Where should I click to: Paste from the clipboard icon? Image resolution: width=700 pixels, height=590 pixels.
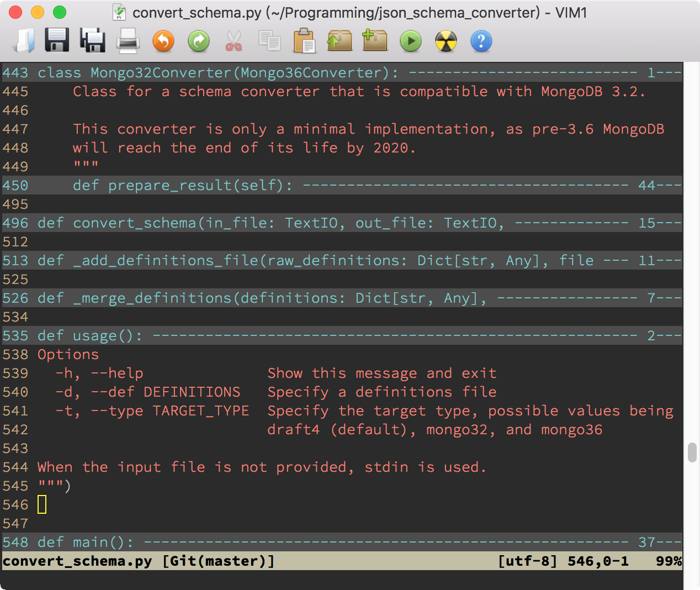pyautogui.click(x=304, y=41)
